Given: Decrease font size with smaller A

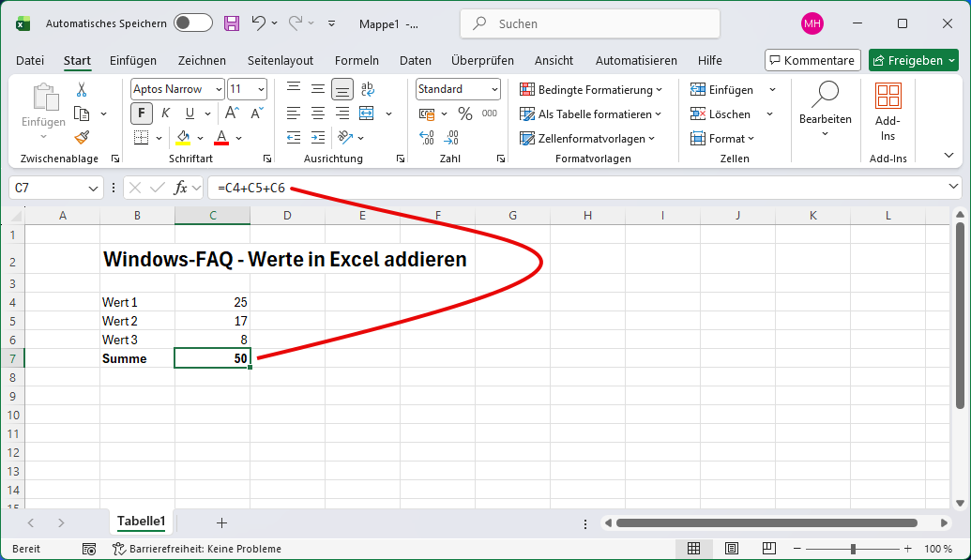Looking at the screenshot, I should 257,114.
